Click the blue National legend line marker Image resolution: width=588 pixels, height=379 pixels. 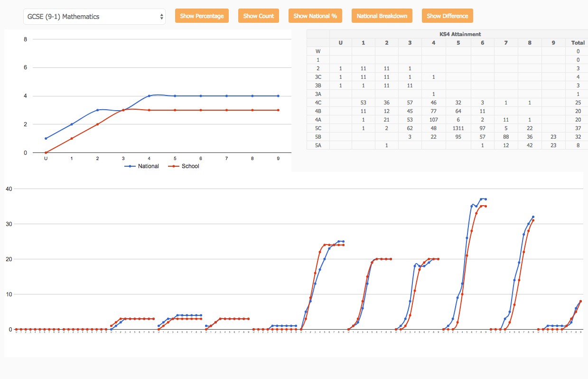click(x=130, y=166)
